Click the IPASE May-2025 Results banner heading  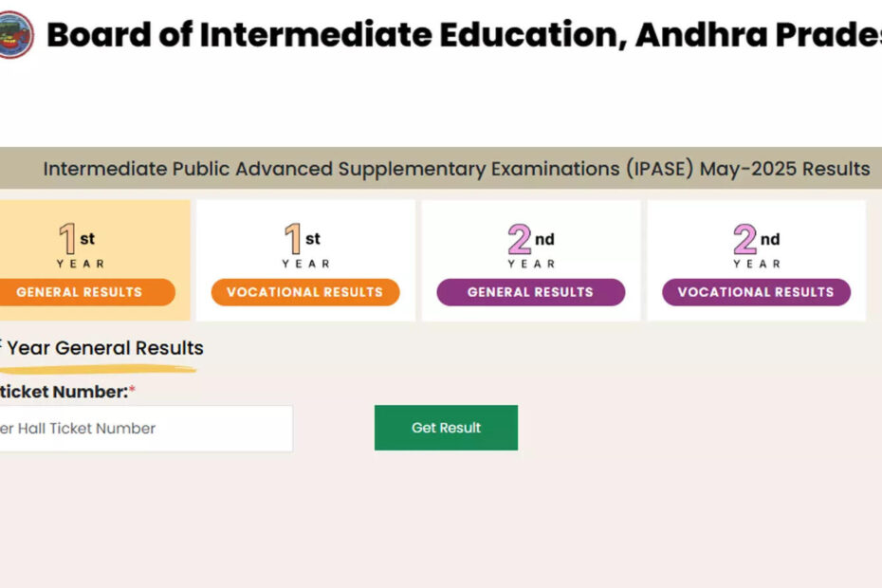tap(456, 169)
